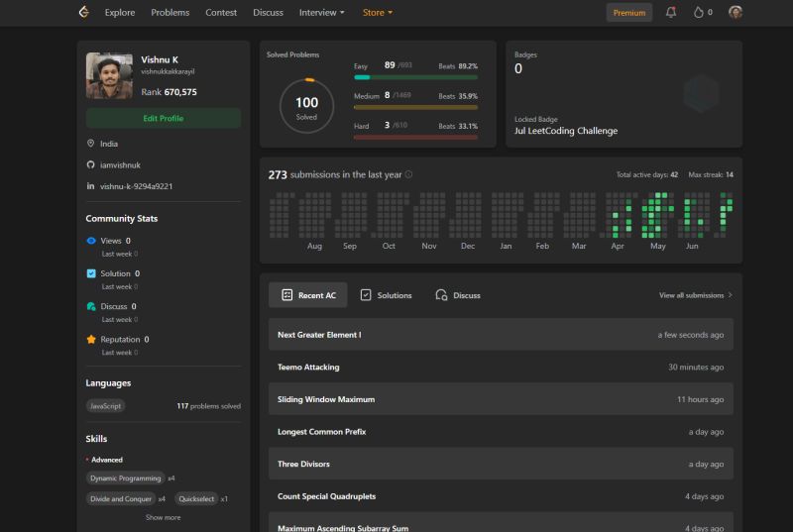Click the Solutions tab icon
Screen dimensions: 793x532
pyautogui.click(x=366, y=295)
